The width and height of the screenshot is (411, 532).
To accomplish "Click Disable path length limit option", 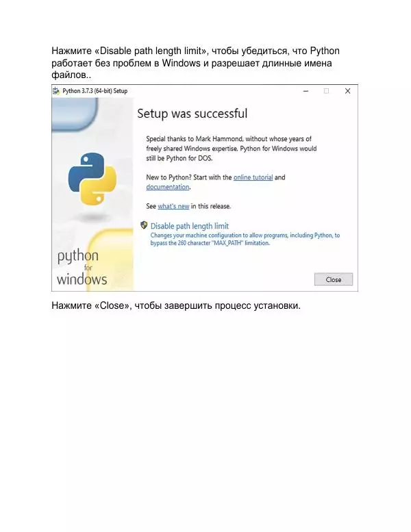I will coord(189,226).
